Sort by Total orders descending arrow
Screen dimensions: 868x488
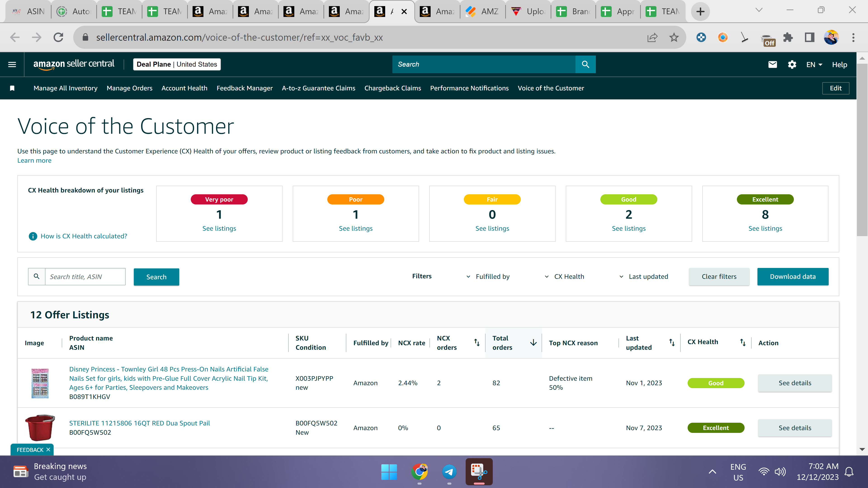[533, 343]
